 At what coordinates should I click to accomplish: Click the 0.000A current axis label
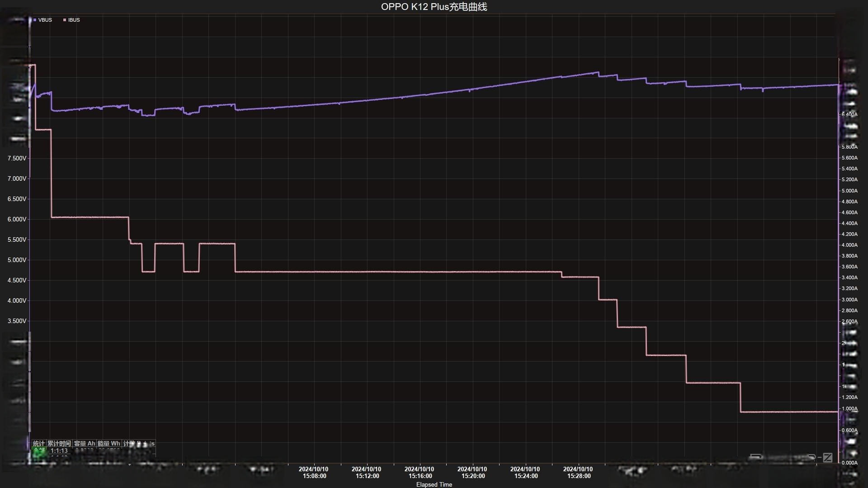pos(849,463)
